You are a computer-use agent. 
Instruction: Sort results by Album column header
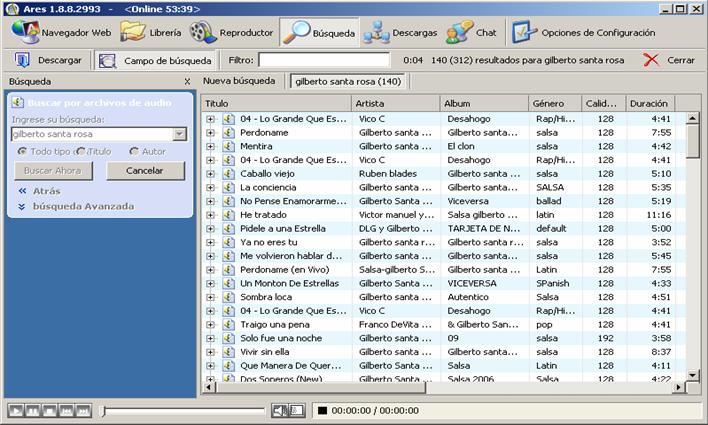(484, 103)
